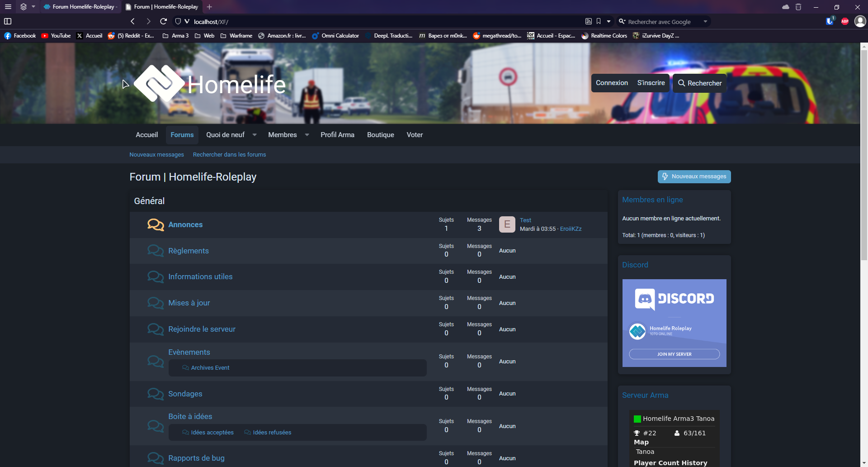Screen dimensions: 868x467
Task: Select the Profil Arma navigation item
Action: pyautogui.click(x=337, y=135)
